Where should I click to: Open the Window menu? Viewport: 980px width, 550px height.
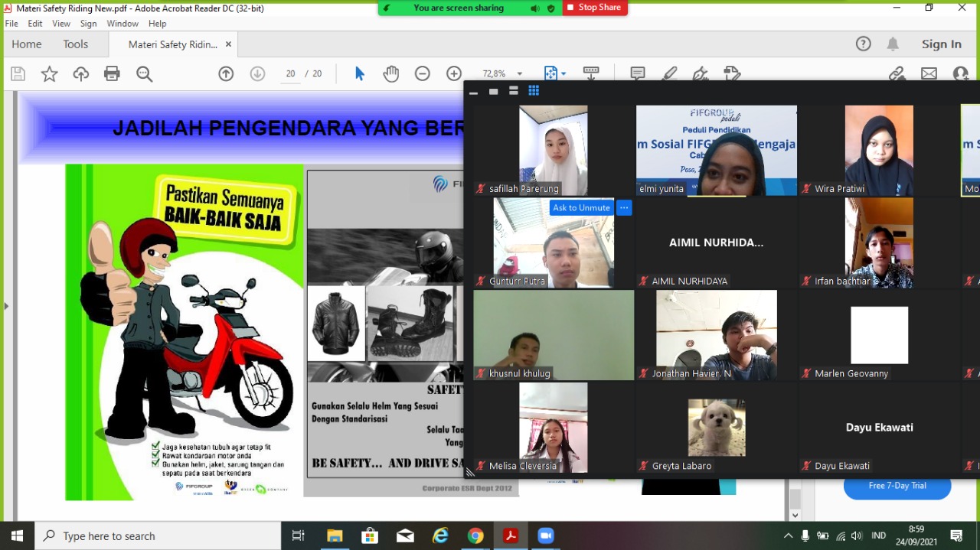122,24
